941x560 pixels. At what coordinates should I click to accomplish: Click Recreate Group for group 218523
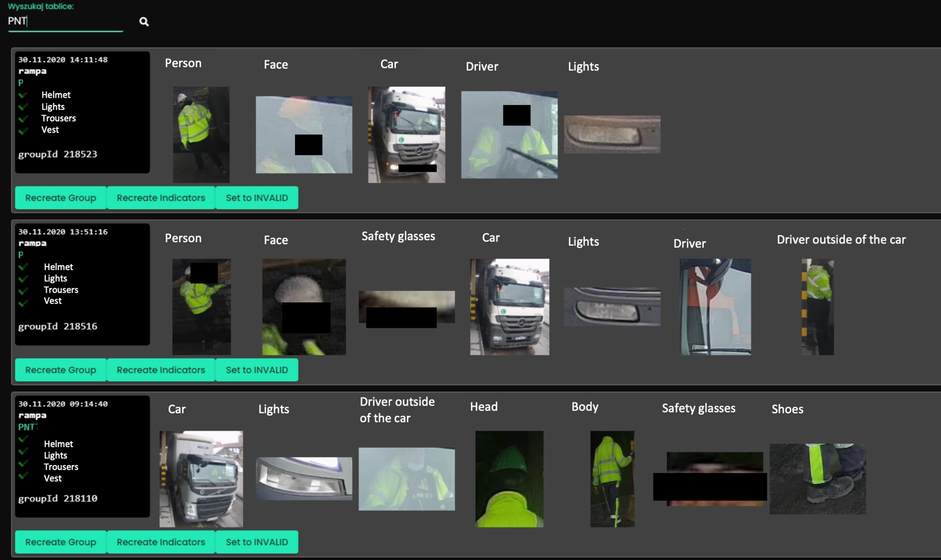(x=61, y=198)
